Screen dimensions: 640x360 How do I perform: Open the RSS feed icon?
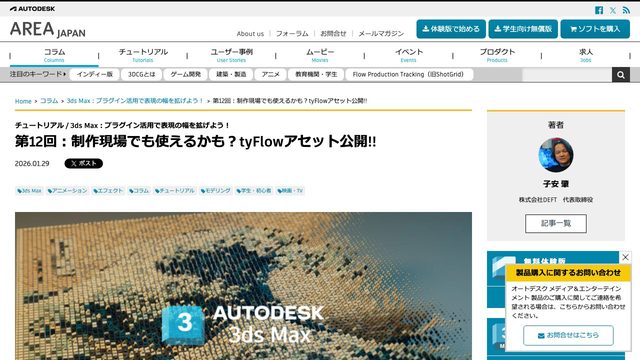coord(626,10)
